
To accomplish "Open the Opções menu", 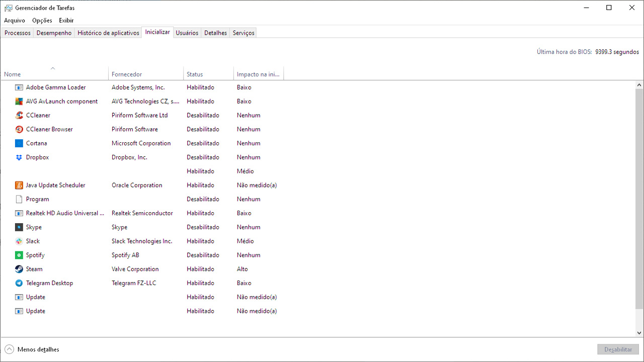I will click(x=42, y=21).
